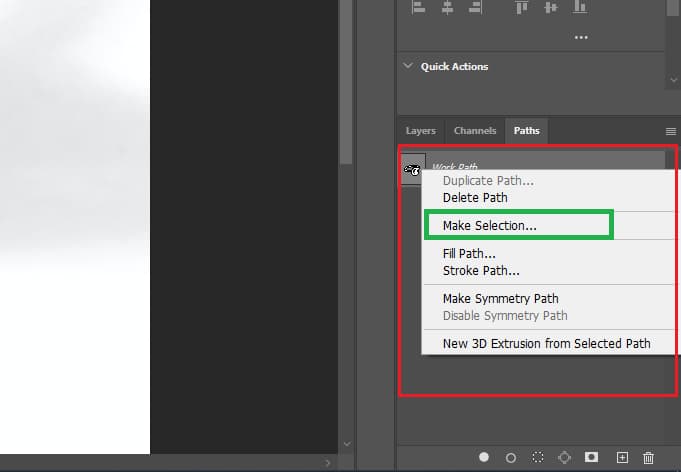681x472 pixels.
Task: Click Align bottom edges icon
Action: click(x=580, y=7)
